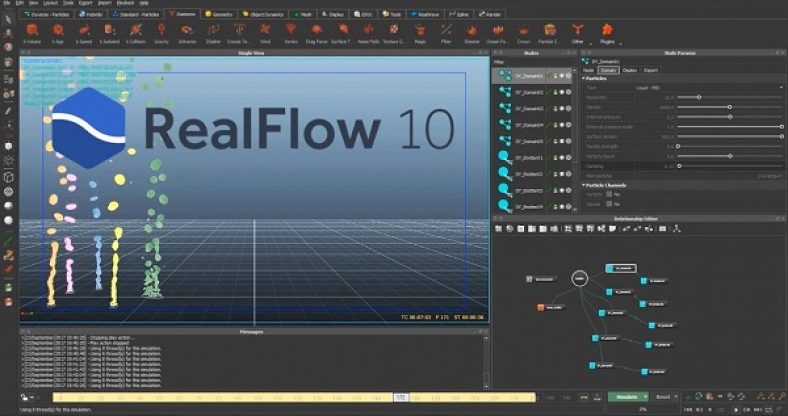This screenshot has height=416, width=788.
Task: Add a Texture Gravity daemon
Action: tap(394, 34)
